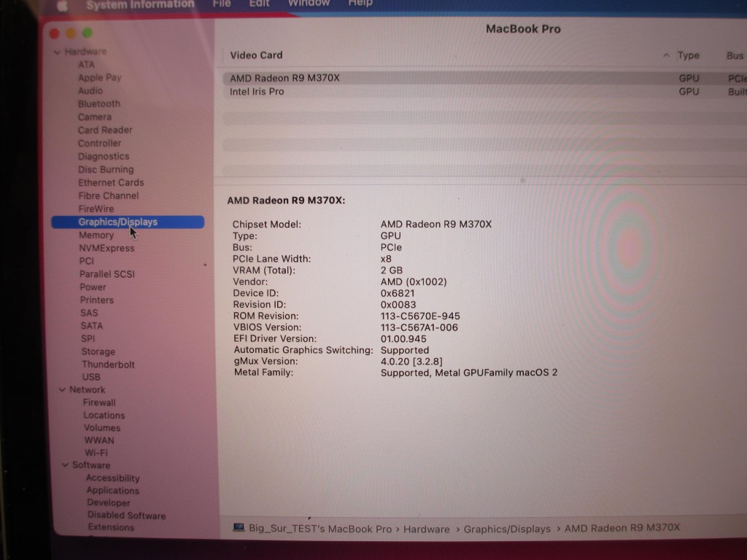Select Bluetooth in the sidebar
747x560 pixels.
coord(99,104)
